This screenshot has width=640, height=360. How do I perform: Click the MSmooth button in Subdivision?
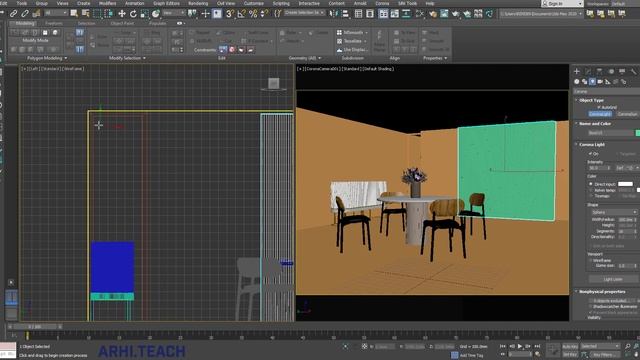[352, 32]
